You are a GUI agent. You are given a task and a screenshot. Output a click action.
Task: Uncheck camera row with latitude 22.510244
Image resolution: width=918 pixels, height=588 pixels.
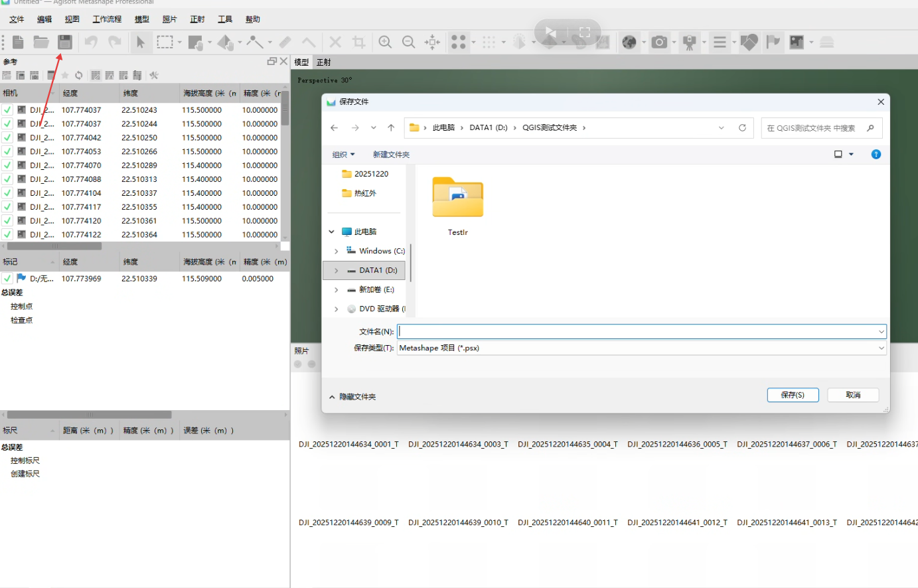point(7,124)
